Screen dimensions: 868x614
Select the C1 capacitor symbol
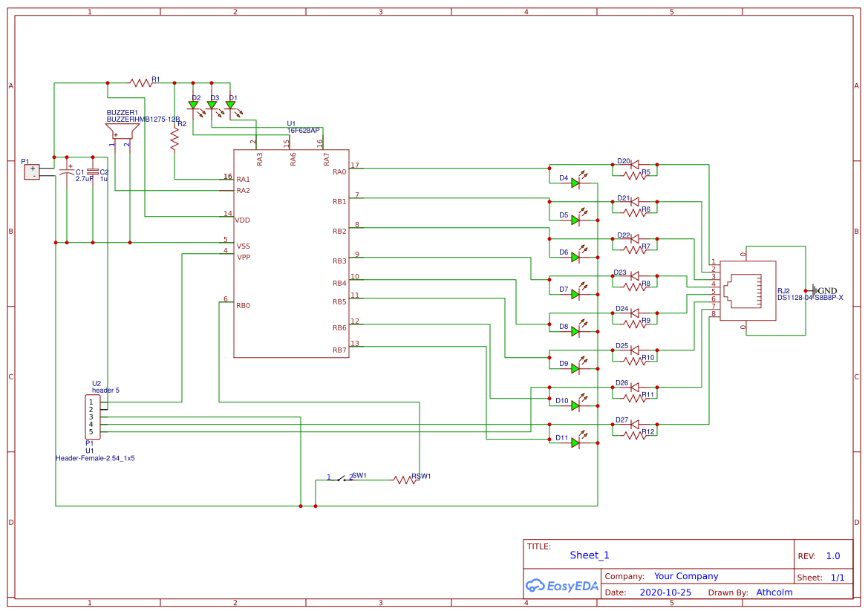click(67, 173)
